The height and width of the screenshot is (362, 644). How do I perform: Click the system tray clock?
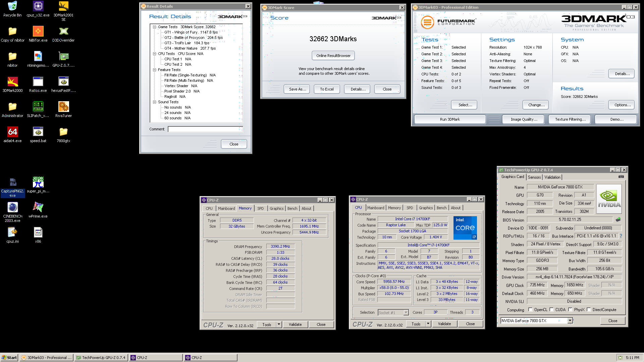pyautogui.click(x=632, y=358)
